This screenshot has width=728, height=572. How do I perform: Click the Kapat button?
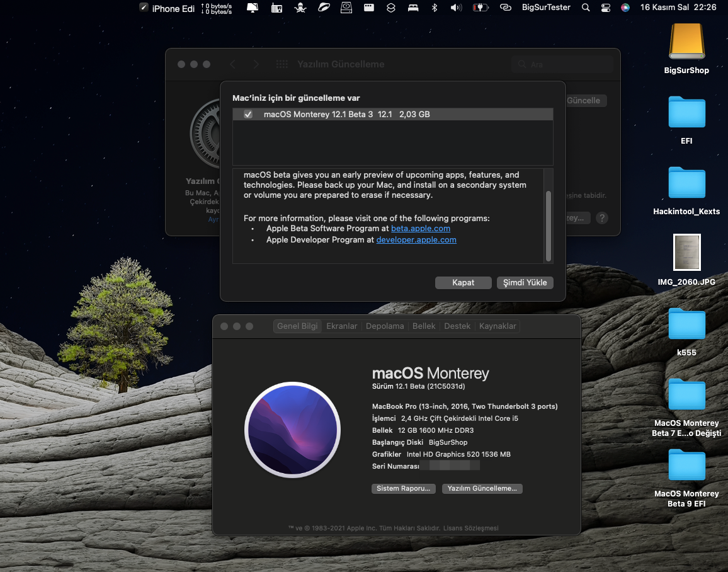[x=463, y=283]
